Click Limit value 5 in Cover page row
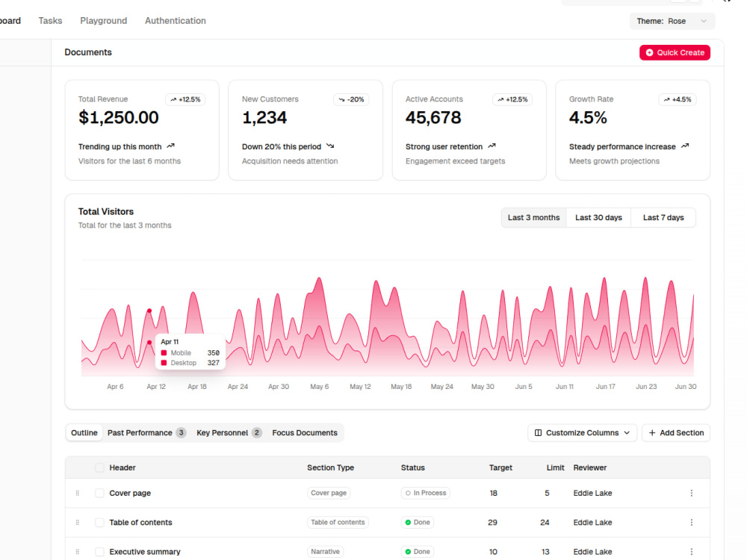Image resolution: width=747 pixels, height=560 pixels. 547,494
